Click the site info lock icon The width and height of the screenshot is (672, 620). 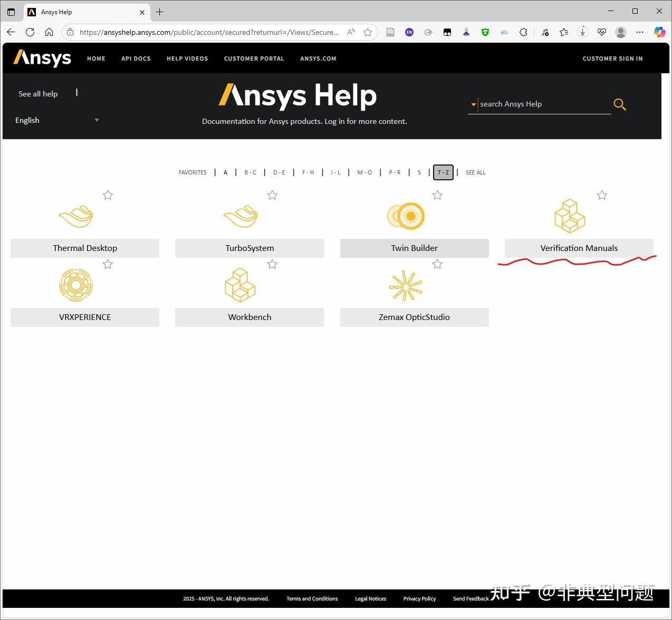(x=70, y=32)
